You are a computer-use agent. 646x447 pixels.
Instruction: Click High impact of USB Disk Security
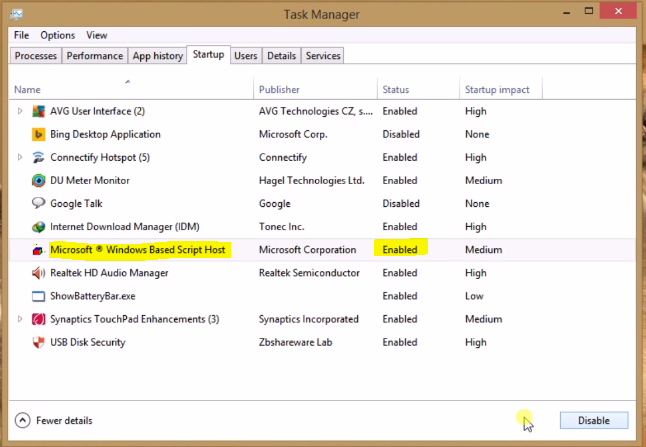click(x=476, y=342)
